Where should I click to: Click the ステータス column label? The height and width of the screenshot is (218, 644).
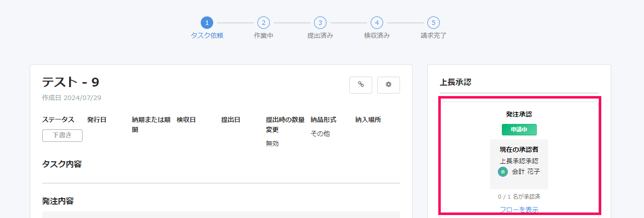(58, 119)
